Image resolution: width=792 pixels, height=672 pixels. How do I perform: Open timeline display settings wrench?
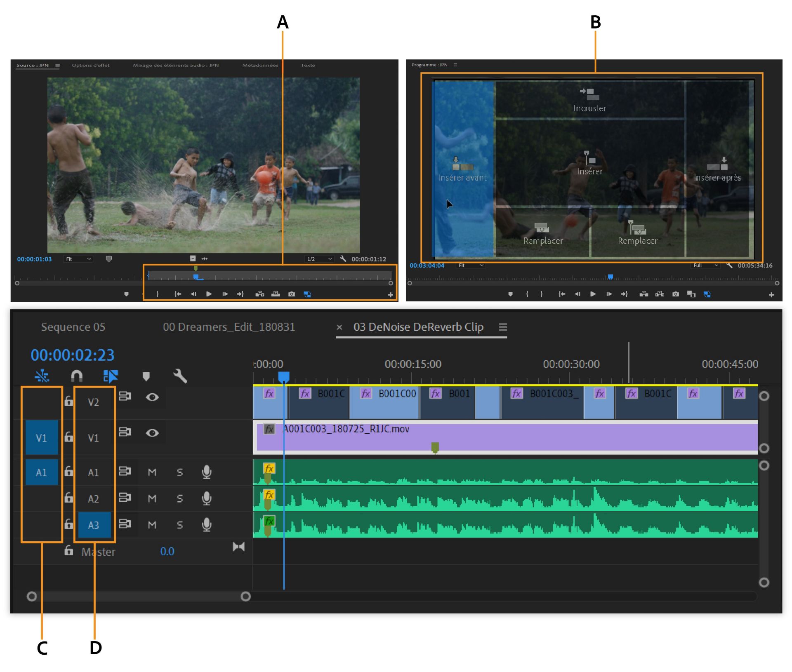[180, 376]
